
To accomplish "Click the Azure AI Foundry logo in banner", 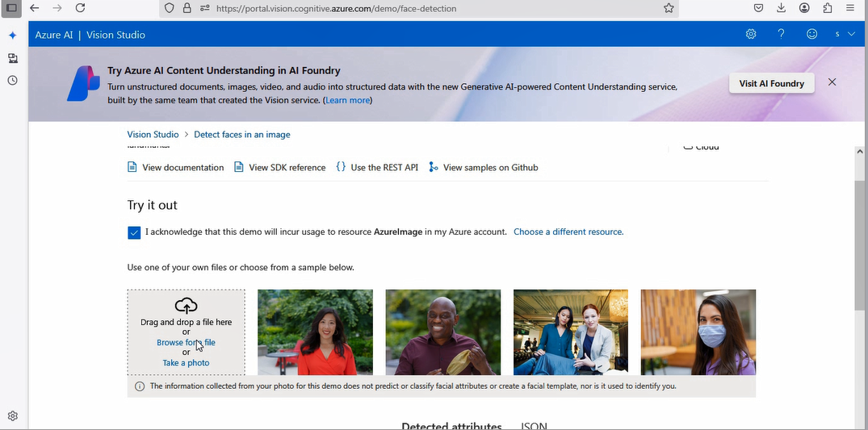I will 83,84.
